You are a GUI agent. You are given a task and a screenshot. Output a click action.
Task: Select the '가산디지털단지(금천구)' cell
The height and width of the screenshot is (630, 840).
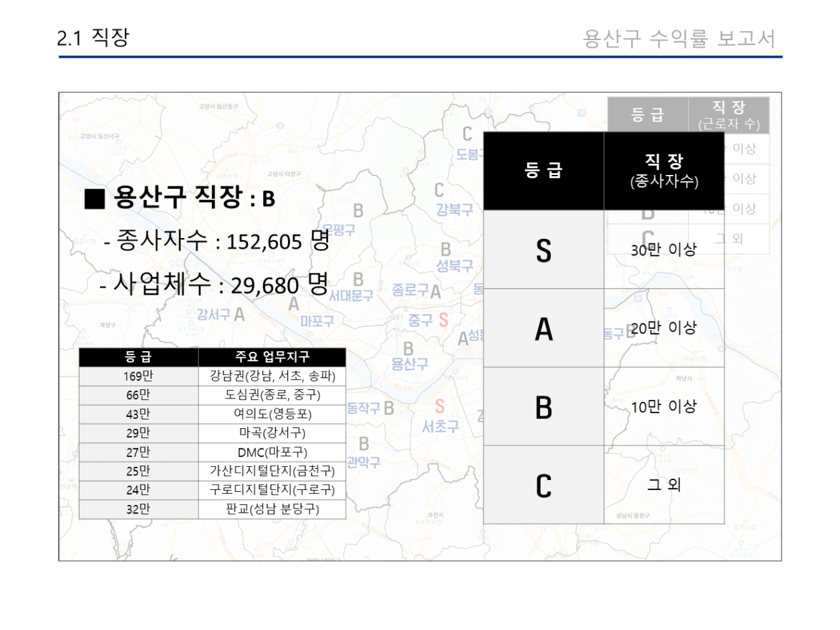[272, 472]
